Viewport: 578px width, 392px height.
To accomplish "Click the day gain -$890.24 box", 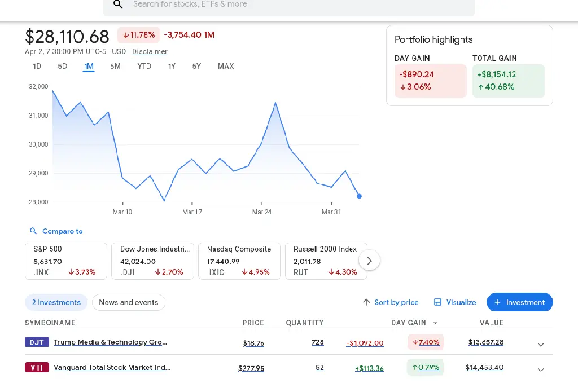I will coord(431,81).
